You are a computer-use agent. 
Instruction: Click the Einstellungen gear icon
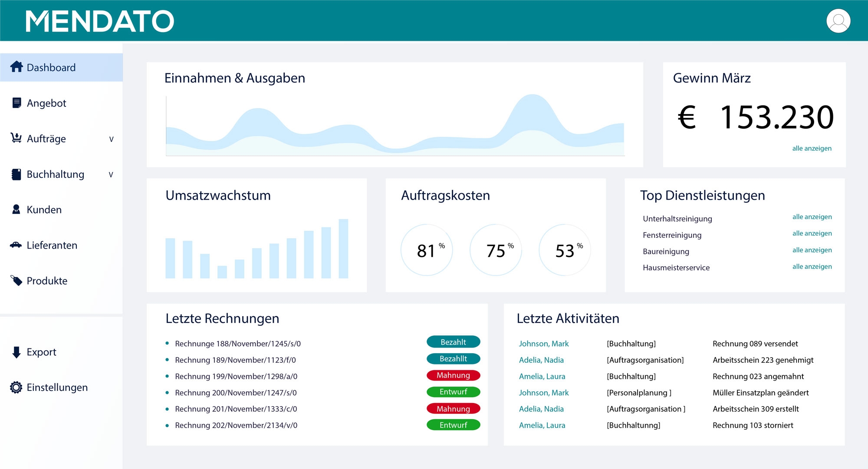[16, 387]
